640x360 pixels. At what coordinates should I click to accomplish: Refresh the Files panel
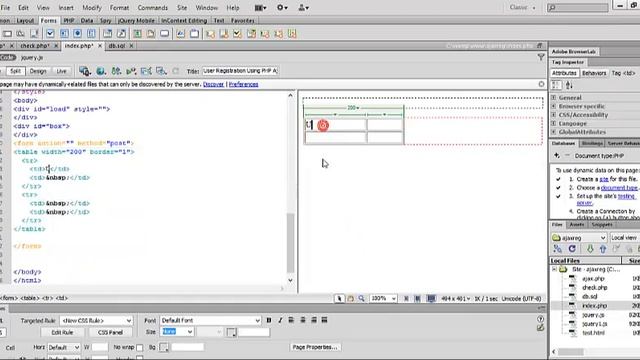(572, 249)
